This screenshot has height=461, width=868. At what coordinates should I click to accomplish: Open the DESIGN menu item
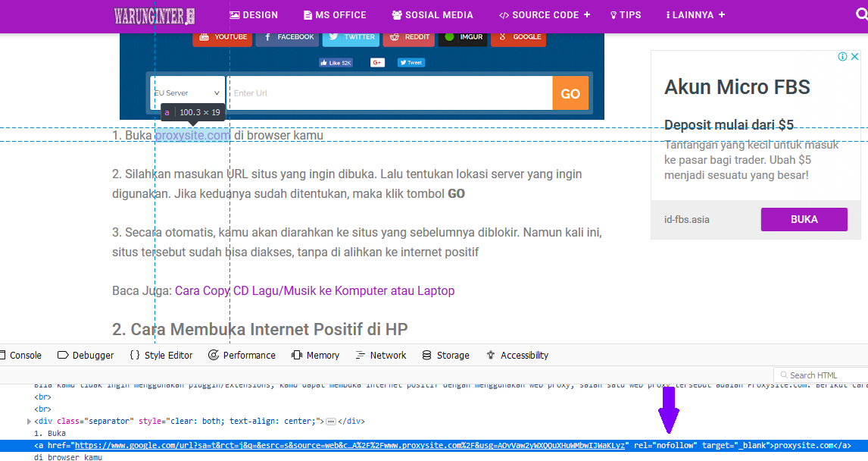click(x=254, y=15)
